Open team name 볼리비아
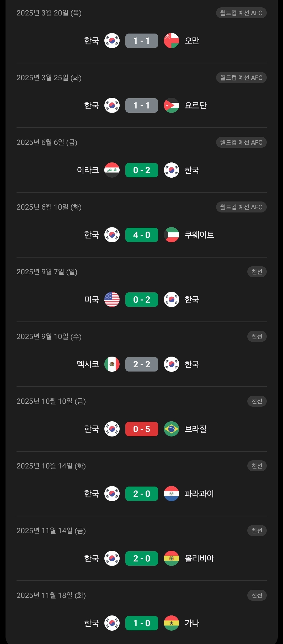 199,558
